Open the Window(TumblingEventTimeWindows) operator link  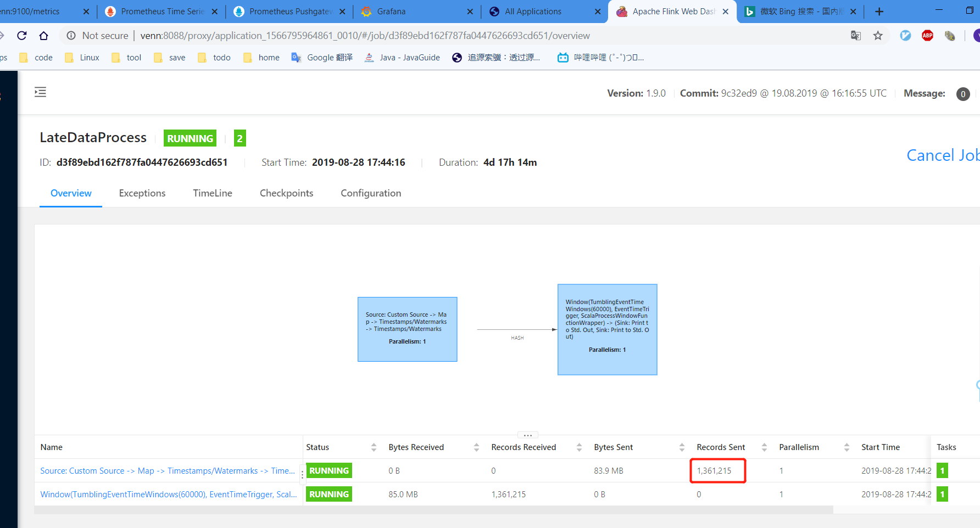coord(168,494)
